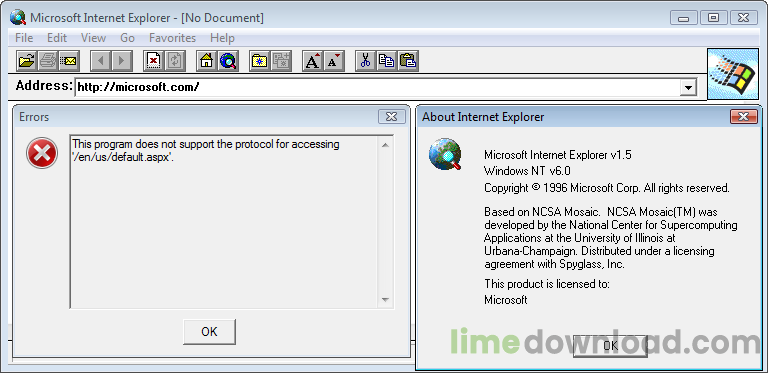Viewport: 768px width, 373px height.
Task: Close the About Internet Explorer dialog
Action: (x=744, y=117)
